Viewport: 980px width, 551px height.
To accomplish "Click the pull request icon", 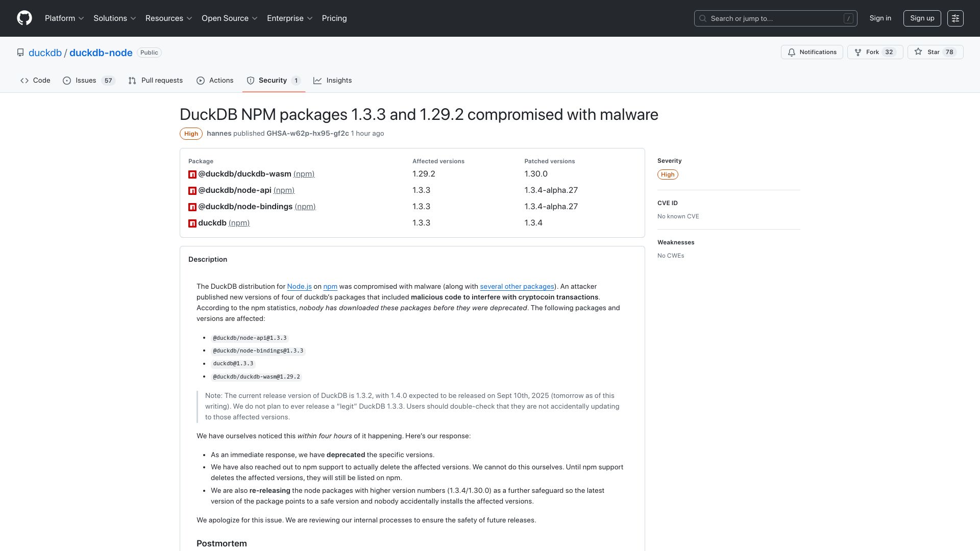I will tap(132, 81).
